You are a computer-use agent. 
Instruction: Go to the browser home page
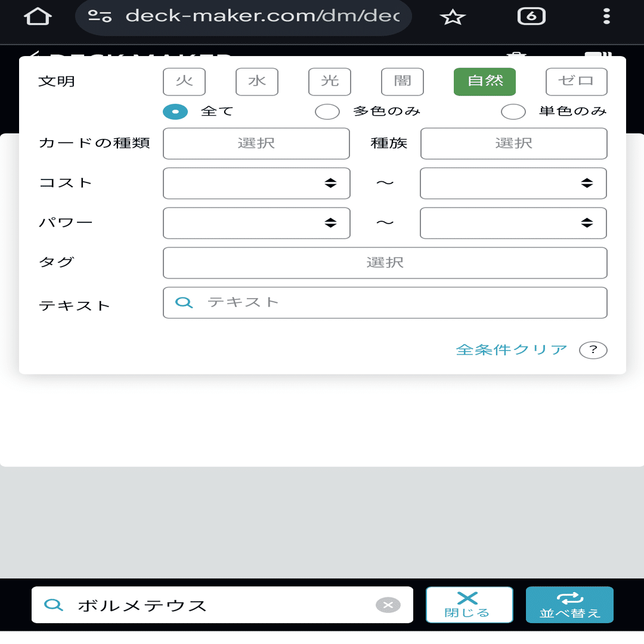tap(38, 16)
